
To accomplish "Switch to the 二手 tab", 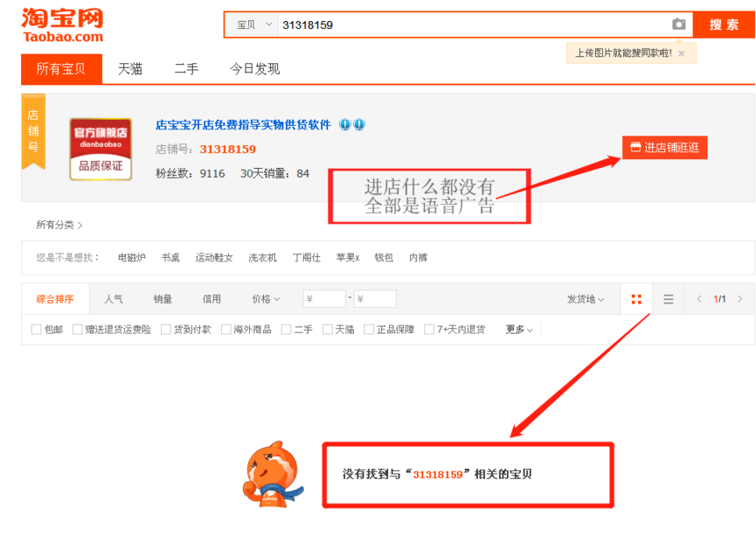I will (187, 69).
